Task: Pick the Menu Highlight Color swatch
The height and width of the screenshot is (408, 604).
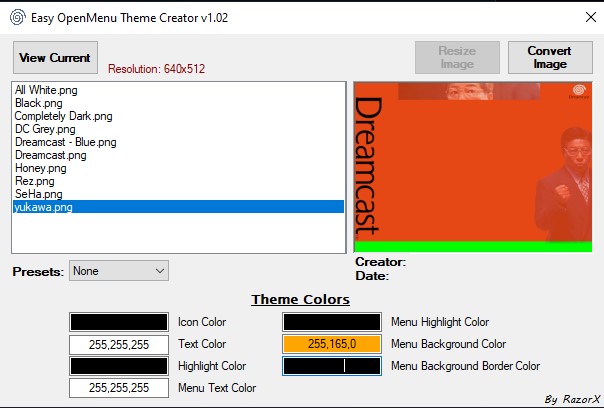Action: tap(332, 322)
